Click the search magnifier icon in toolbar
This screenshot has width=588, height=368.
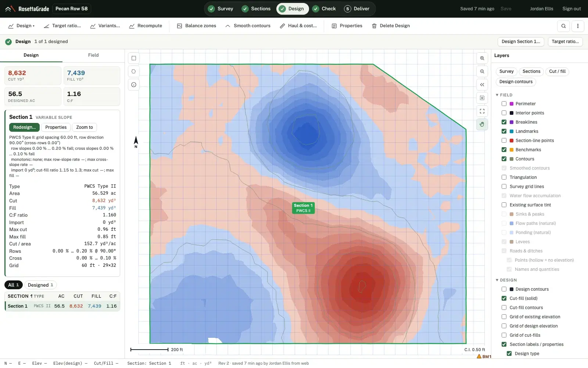pyautogui.click(x=563, y=26)
